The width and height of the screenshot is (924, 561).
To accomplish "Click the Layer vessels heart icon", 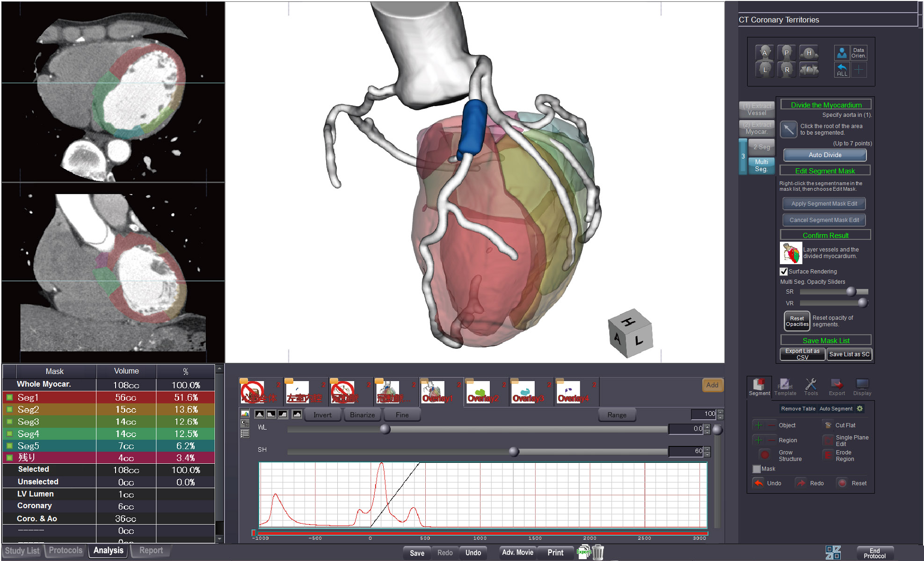I will coord(791,253).
